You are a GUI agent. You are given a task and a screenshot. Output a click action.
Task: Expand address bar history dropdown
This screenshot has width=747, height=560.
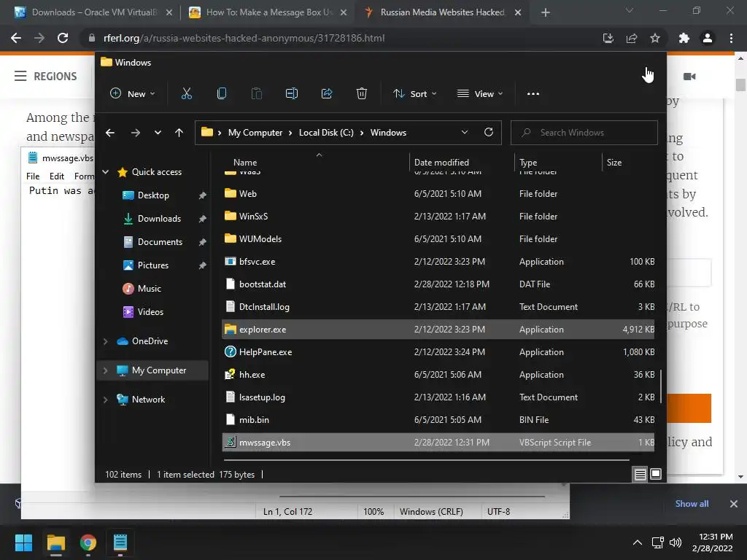[x=465, y=133]
